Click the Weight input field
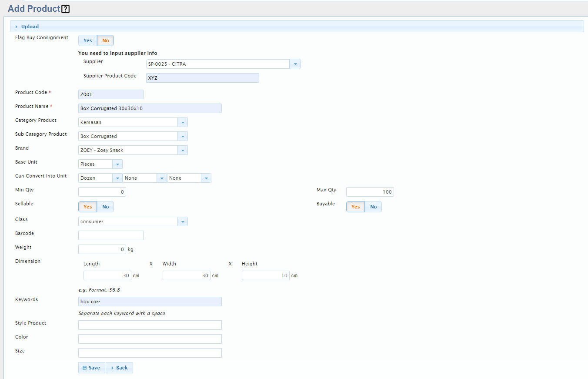 pyautogui.click(x=102, y=249)
